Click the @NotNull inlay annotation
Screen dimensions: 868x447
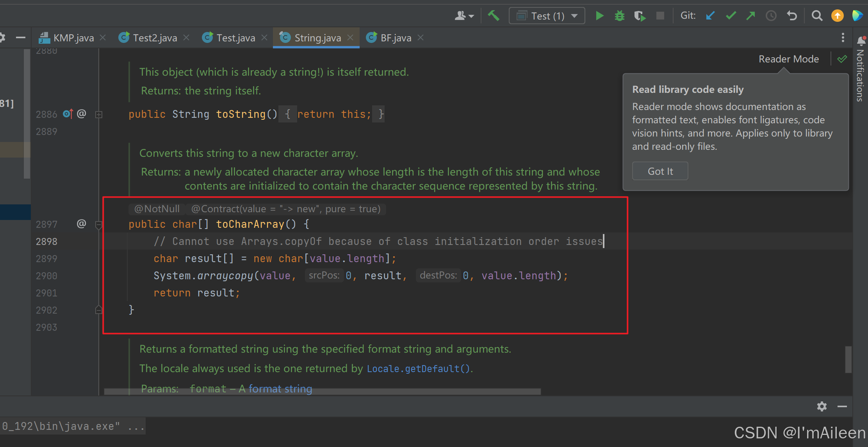tap(157, 209)
